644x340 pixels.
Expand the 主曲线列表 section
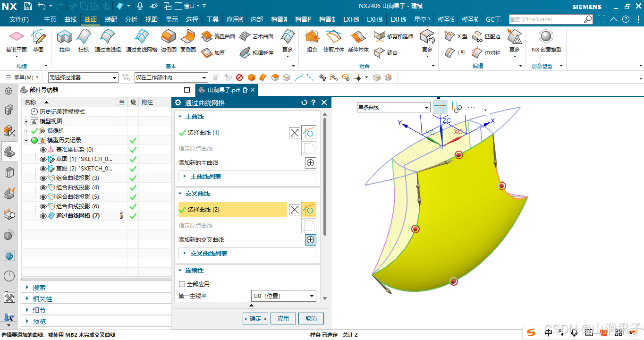(247, 177)
